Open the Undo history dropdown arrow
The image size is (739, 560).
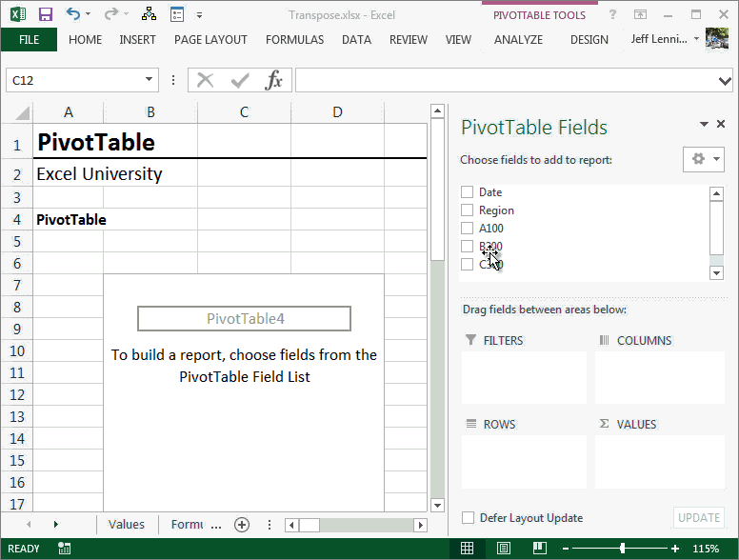[88, 14]
